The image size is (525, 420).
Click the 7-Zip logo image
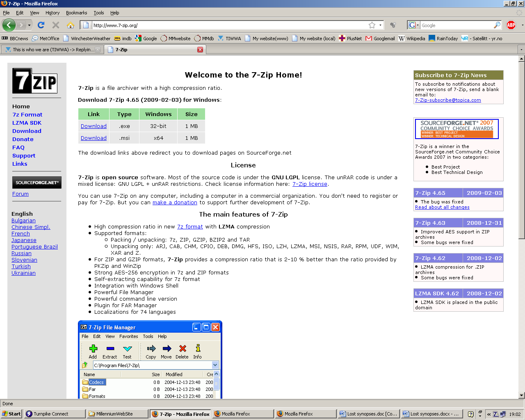point(34,81)
